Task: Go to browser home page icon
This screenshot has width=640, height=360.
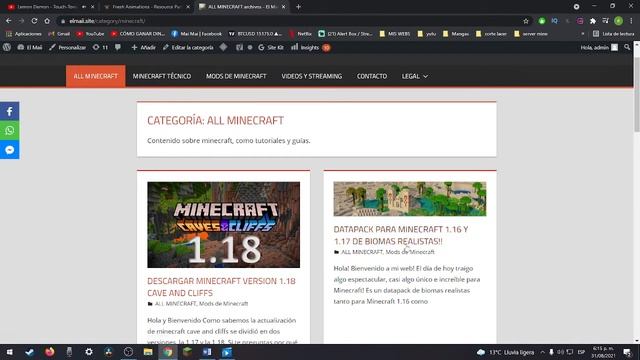Action: [x=47, y=21]
